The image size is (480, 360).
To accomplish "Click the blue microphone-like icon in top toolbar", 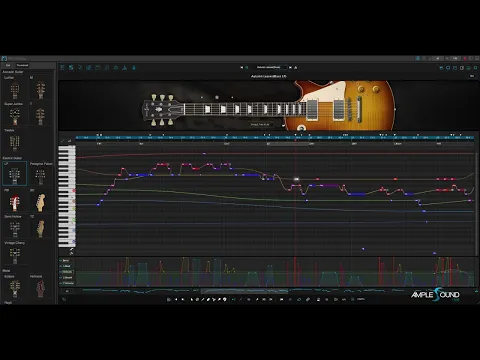I will click(134, 68).
